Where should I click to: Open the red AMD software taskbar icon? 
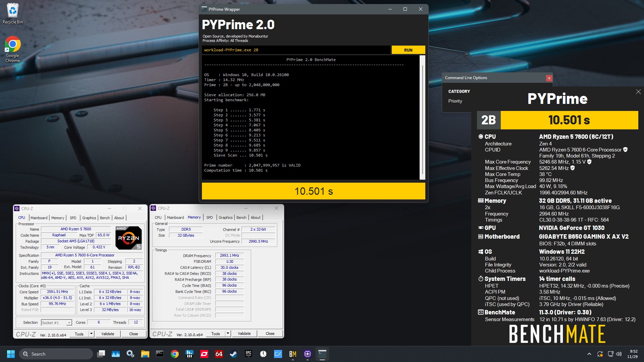tap(204, 354)
